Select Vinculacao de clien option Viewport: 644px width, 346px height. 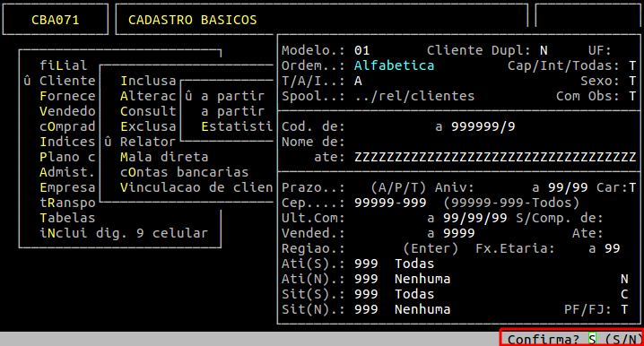click(196, 187)
